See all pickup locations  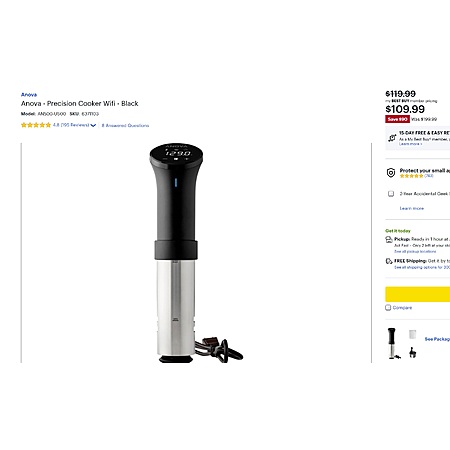coord(415,252)
